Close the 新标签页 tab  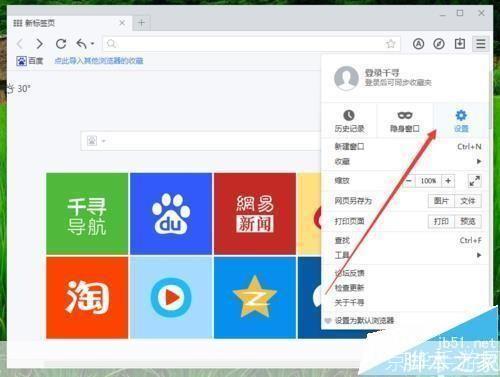pyautogui.click(x=122, y=23)
